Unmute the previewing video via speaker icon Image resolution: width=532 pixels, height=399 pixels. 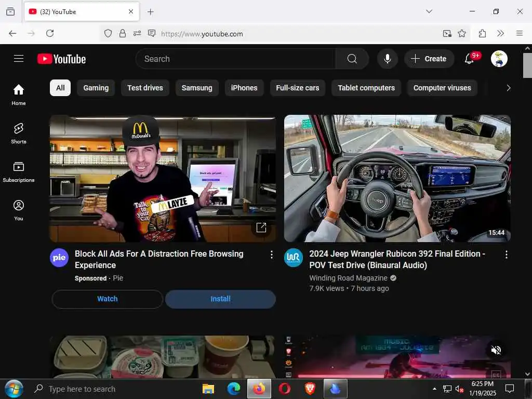(x=496, y=350)
